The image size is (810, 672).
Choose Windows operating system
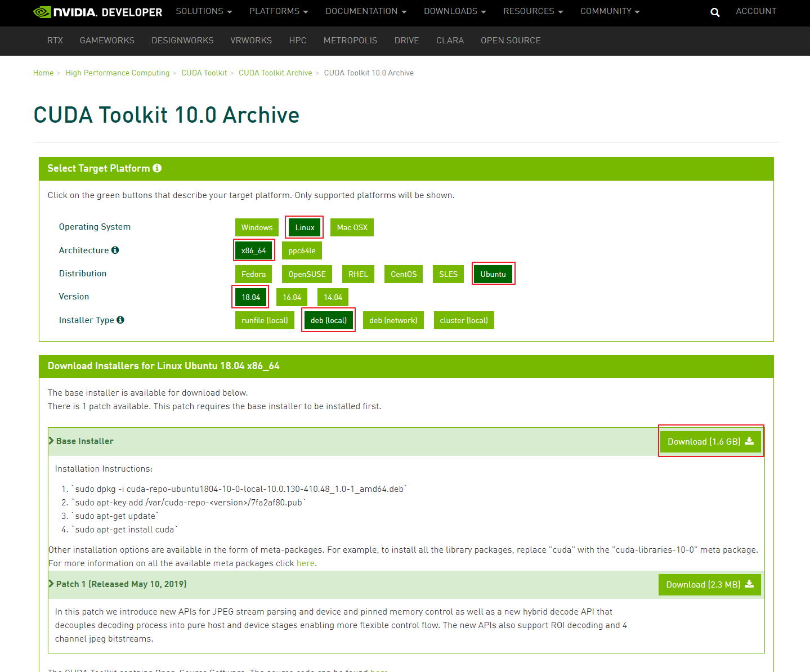(x=257, y=227)
